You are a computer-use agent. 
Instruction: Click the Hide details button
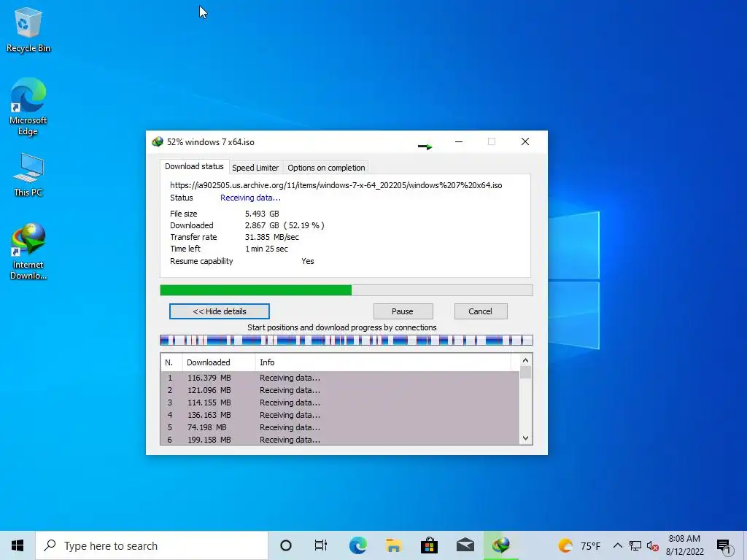(219, 311)
